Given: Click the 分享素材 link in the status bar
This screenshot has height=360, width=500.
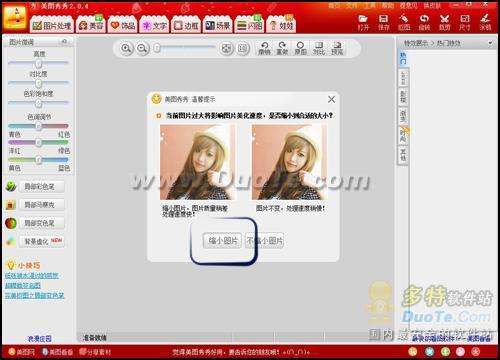Looking at the screenshot, I should tap(95, 352).
